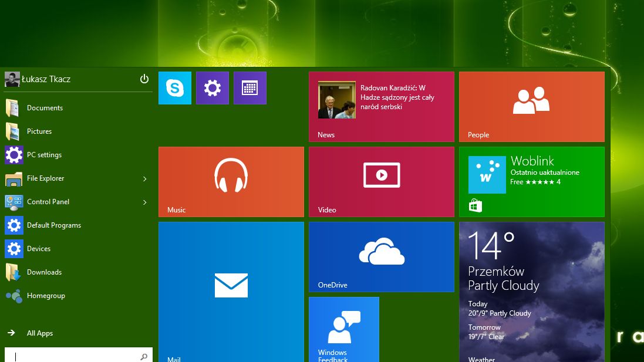Open the Calendar tile
Viewport: 644px width, 362px height.
(250, 88)
